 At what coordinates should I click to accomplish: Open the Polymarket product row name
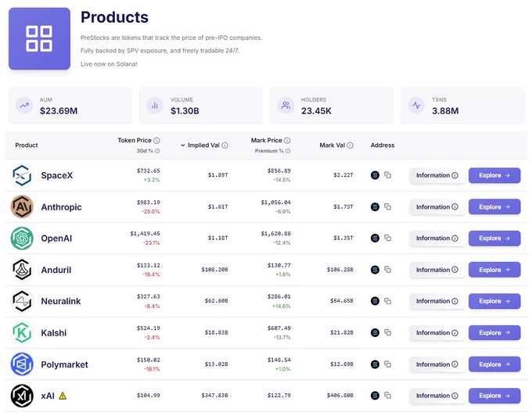point(64,364)
